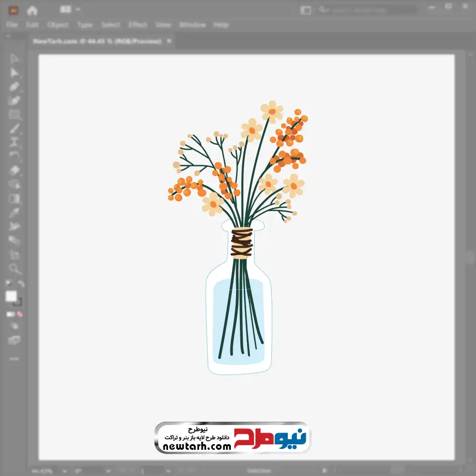Screen dimensions: 476x476
Task: Select the Eyedropper tool
Action: tap(14, 212)
